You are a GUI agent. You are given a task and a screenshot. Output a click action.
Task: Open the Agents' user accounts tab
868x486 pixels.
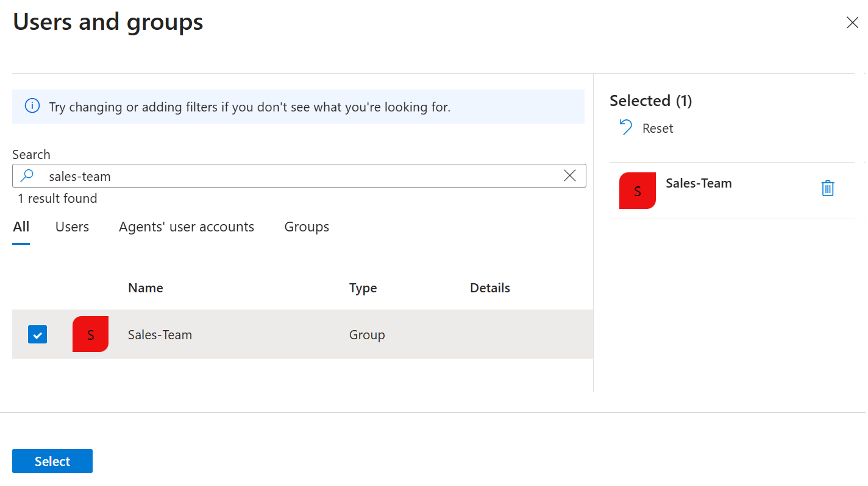click(187, 227)
